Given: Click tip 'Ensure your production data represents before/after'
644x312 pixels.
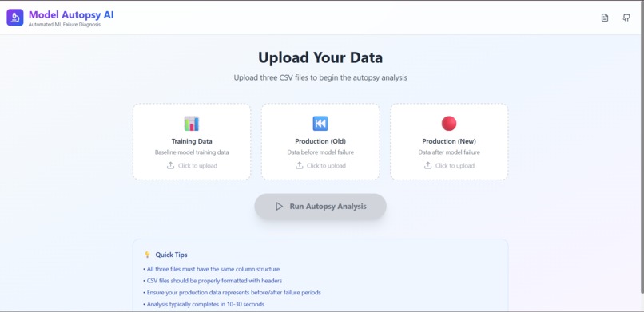Looking at the screenshot, I should coord(232,293).
